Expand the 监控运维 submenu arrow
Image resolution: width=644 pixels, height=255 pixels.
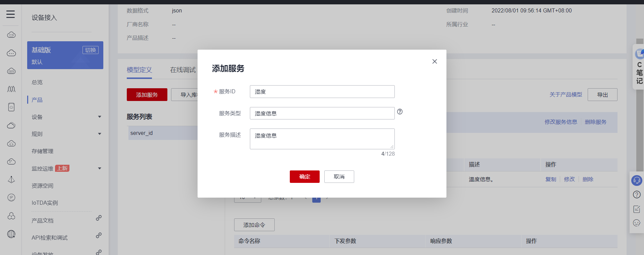[100, 168]
